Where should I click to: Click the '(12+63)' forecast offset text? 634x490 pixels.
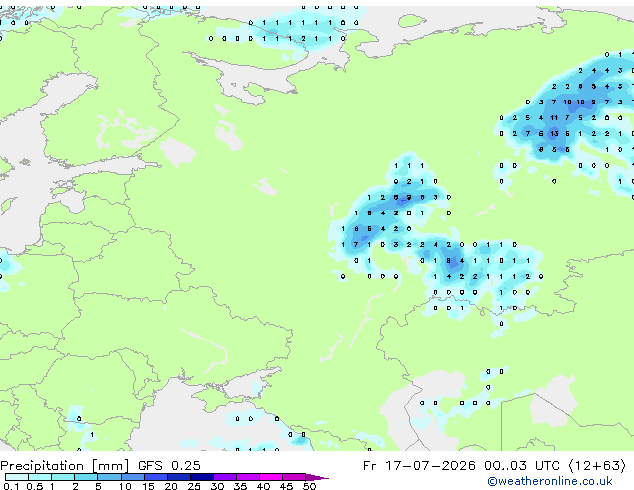click(x=597, y=466)
